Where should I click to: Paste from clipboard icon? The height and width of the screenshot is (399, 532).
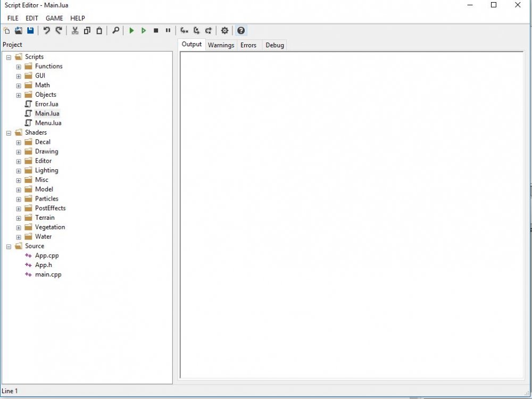(99, 30)
